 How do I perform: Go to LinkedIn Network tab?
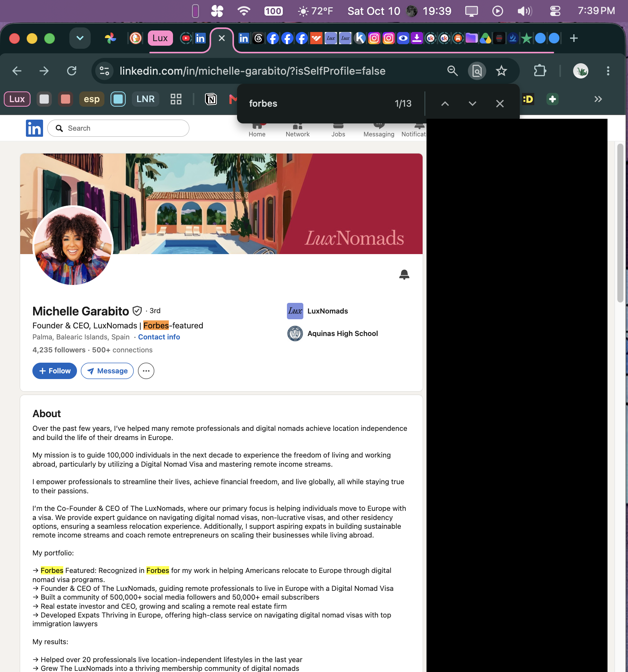[x=298, y=130]
